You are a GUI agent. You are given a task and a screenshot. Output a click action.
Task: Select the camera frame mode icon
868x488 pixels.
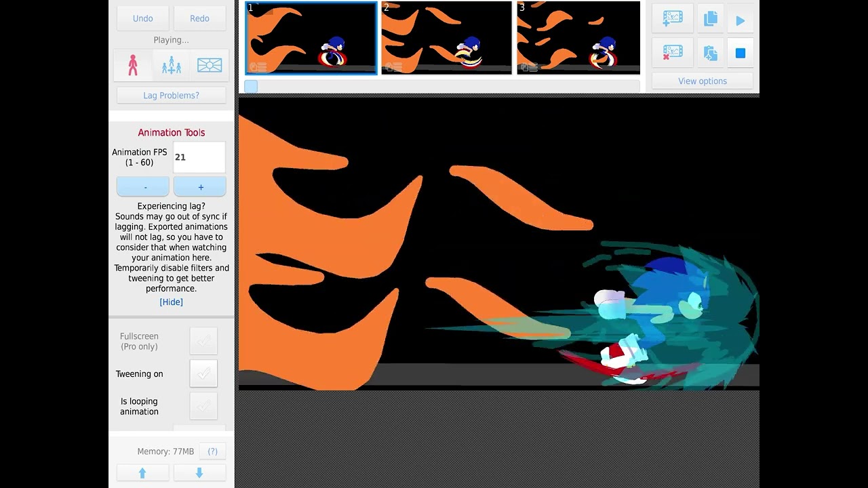pyautogui.click(x=209, y=65)
